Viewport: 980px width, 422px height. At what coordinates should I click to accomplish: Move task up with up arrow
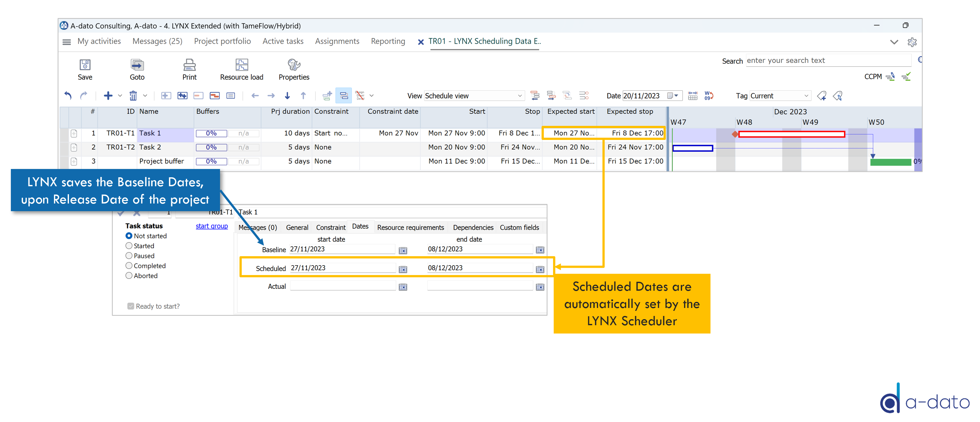point(303,96)
